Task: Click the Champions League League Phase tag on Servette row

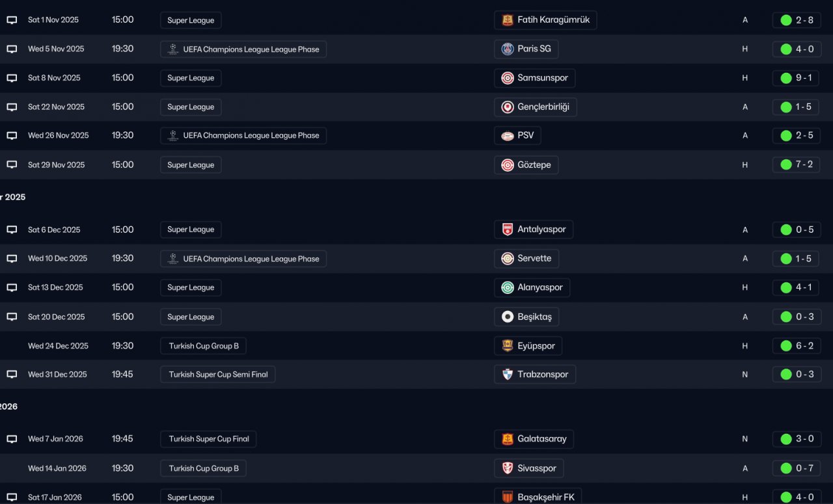Action: [243, 259]
